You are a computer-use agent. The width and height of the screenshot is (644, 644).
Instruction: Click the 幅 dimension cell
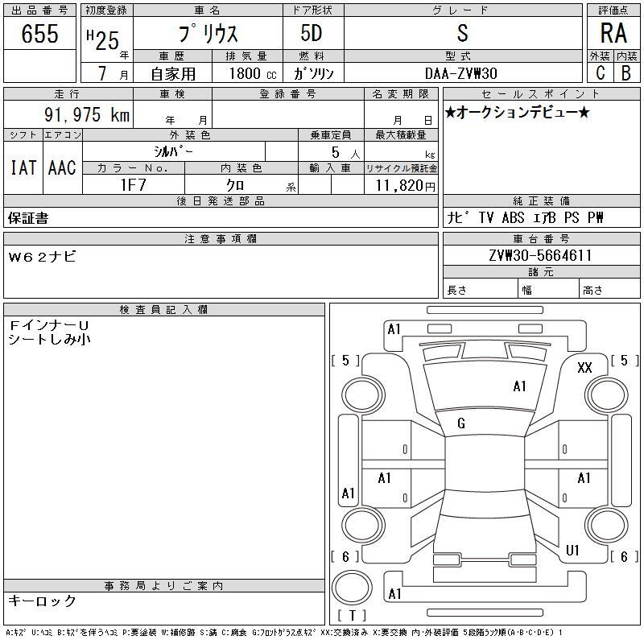[548, 288]
